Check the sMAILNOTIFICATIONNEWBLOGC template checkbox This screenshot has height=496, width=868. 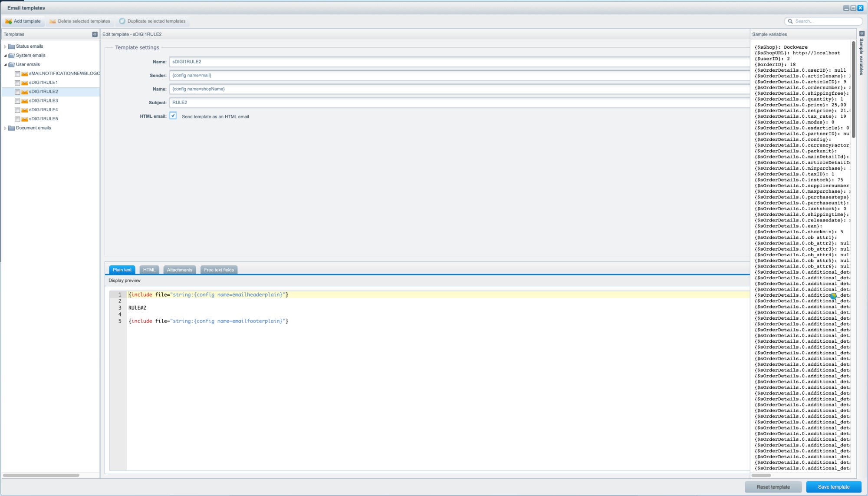[17, 74]
